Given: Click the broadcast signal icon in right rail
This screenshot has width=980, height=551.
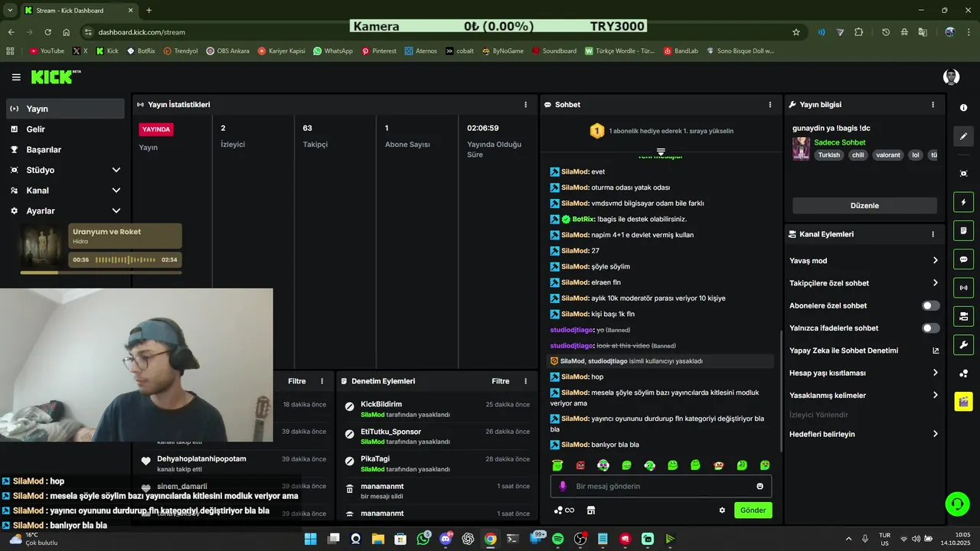Looking at the screenshot, I should [964, 288].
